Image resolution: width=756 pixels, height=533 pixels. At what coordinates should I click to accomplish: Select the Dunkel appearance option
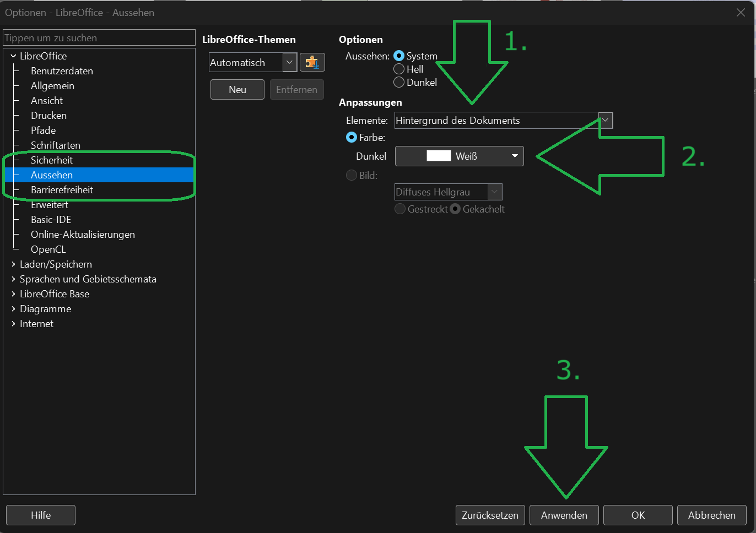[x=399, y=83]
